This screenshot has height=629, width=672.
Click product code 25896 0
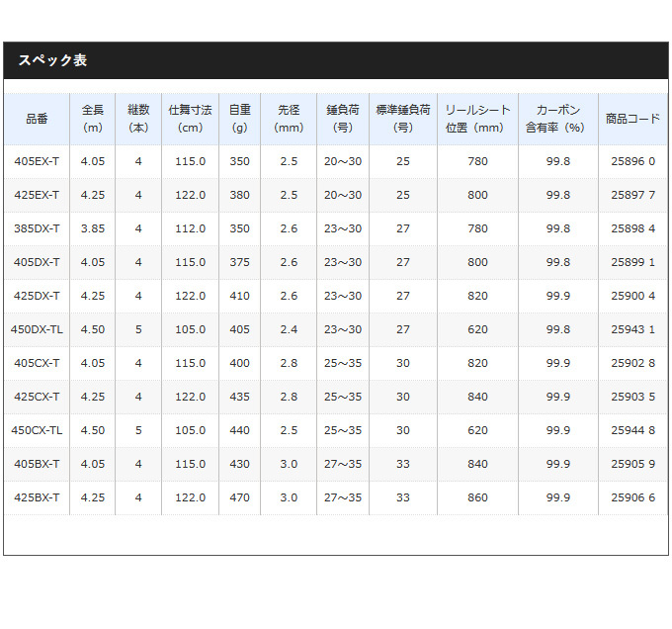click(633, 161)
